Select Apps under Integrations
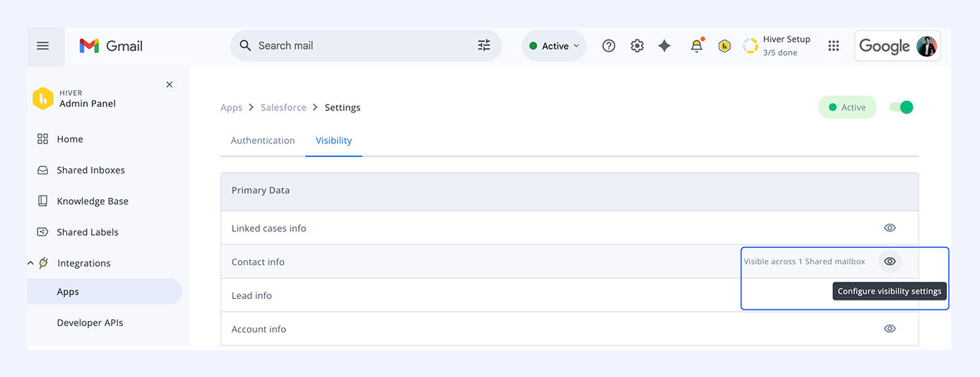The height and width of the screenshot is (377, 980). click(x=105, y=292)
